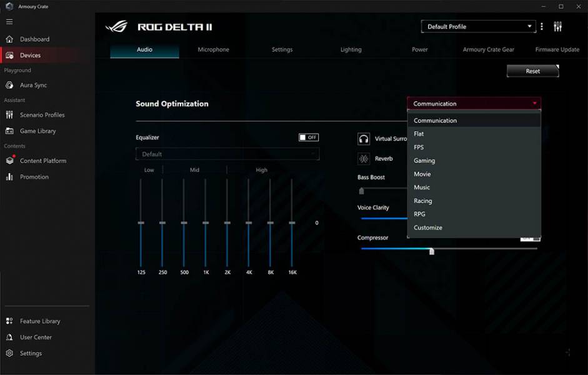Open the three-dot profile options menu
588x375 pixels.
tap(542, 27)
